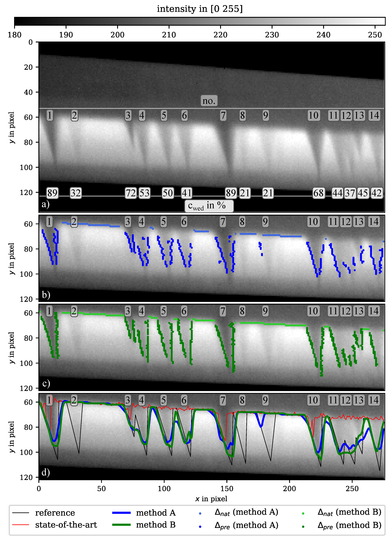Click the black reference legend line
This screenshot has width=392, height=538.
pos(21,513)
